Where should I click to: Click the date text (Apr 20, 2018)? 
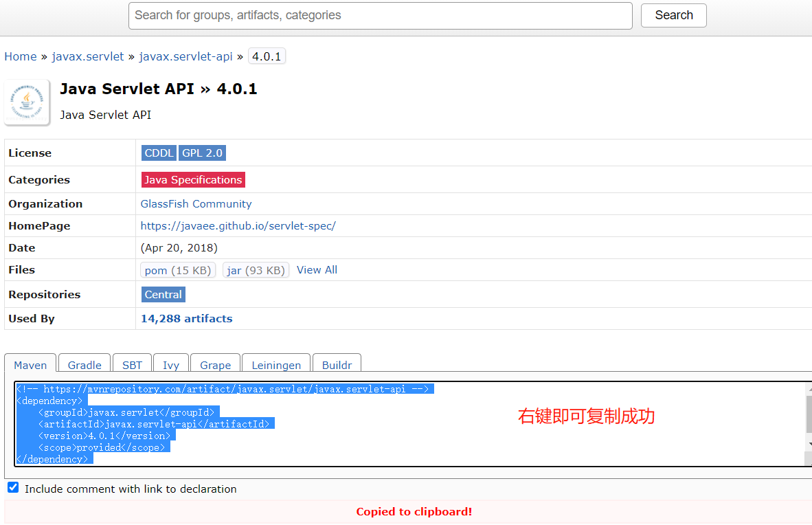179,248
